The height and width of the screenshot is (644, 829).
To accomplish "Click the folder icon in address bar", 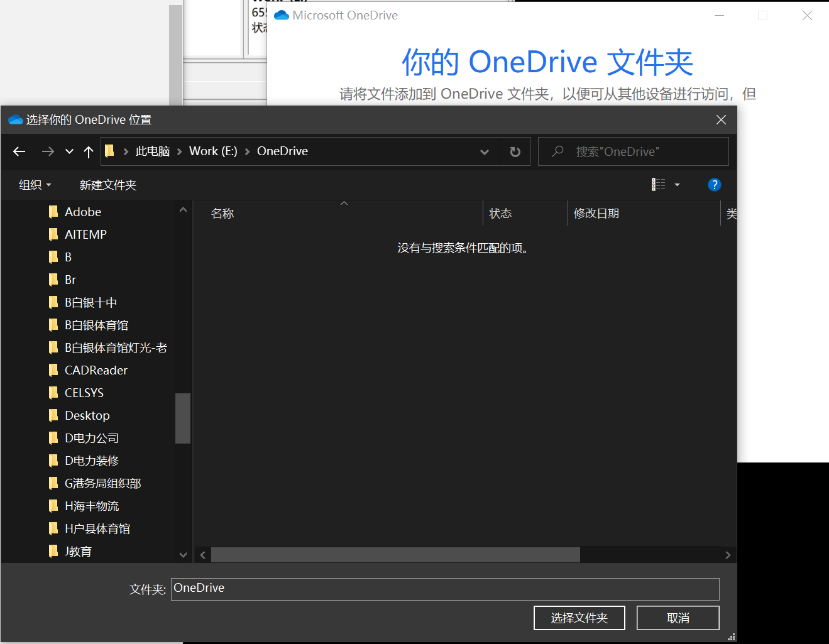I will tap(109, 151).
